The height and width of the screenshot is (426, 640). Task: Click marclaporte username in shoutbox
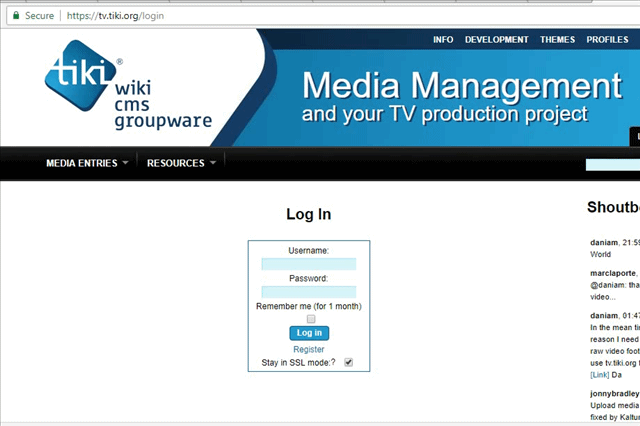point(613,273)
